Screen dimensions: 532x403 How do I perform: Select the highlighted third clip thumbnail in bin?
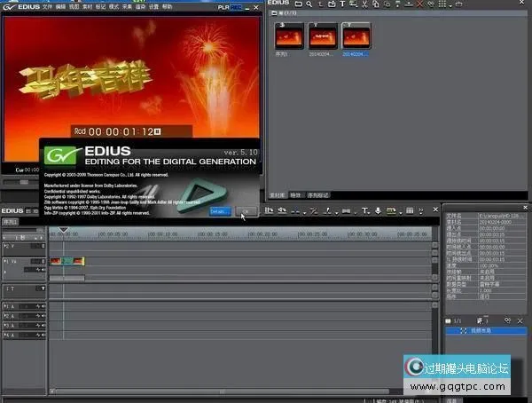[356, 36]
